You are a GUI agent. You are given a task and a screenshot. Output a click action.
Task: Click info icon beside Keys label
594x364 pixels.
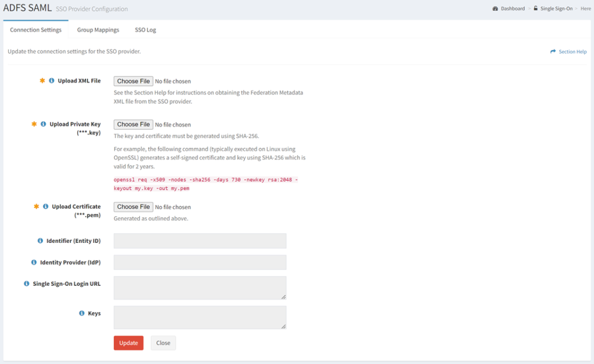(81, 314)
